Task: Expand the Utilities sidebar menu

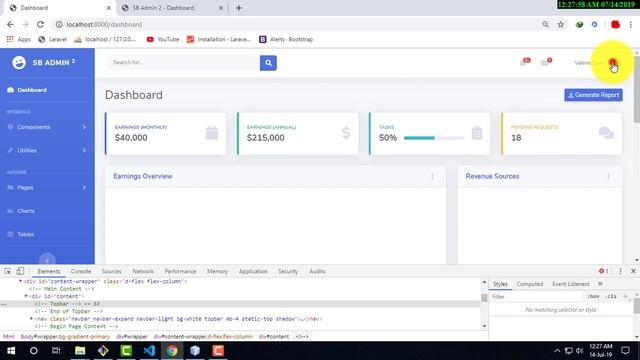Action: point(47,150)
